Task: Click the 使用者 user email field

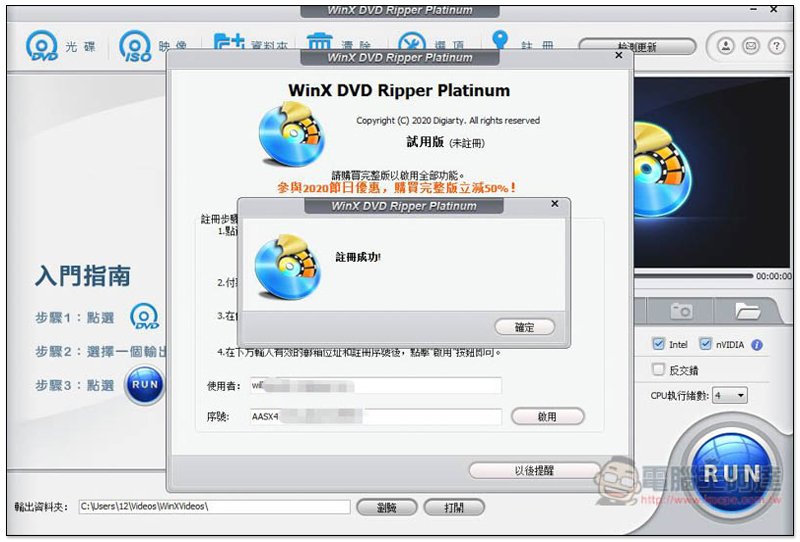Action: 376,386
